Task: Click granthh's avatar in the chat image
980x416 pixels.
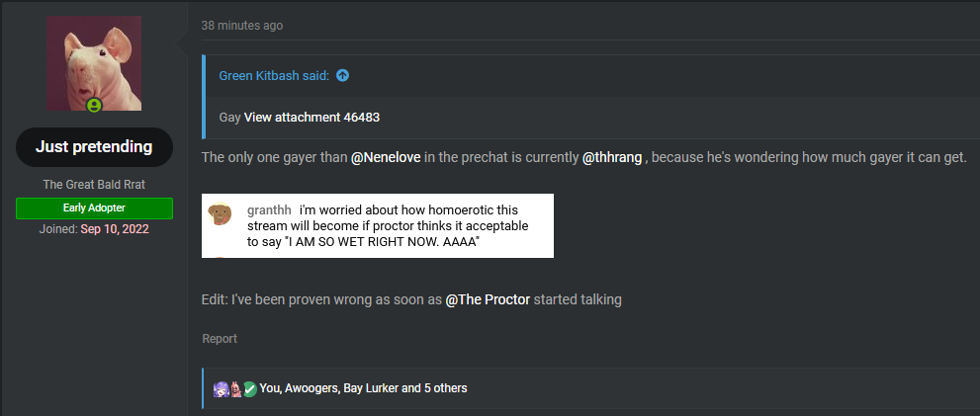Action: click(x=220, y=213)
